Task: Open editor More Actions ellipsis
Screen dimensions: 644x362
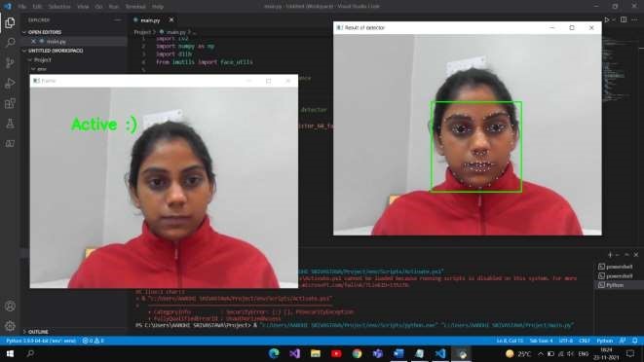Action: 635,19
